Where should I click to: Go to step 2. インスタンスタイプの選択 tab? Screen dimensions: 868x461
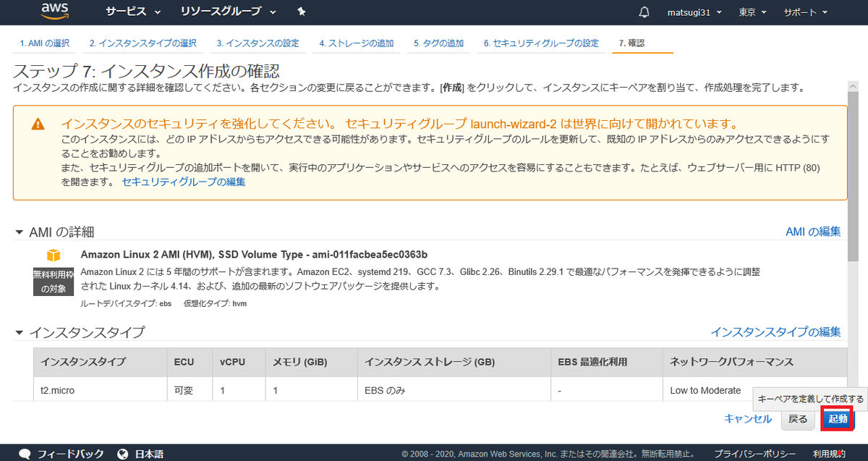[x=142, y=43]
